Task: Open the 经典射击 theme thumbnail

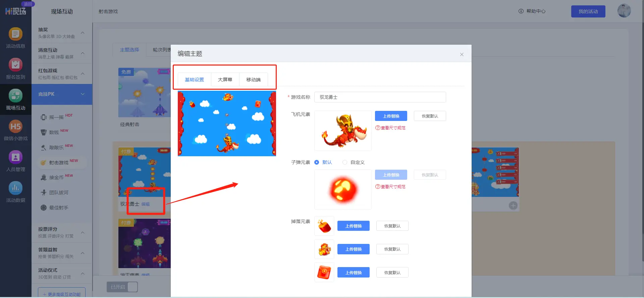Action: click(144, 92)
